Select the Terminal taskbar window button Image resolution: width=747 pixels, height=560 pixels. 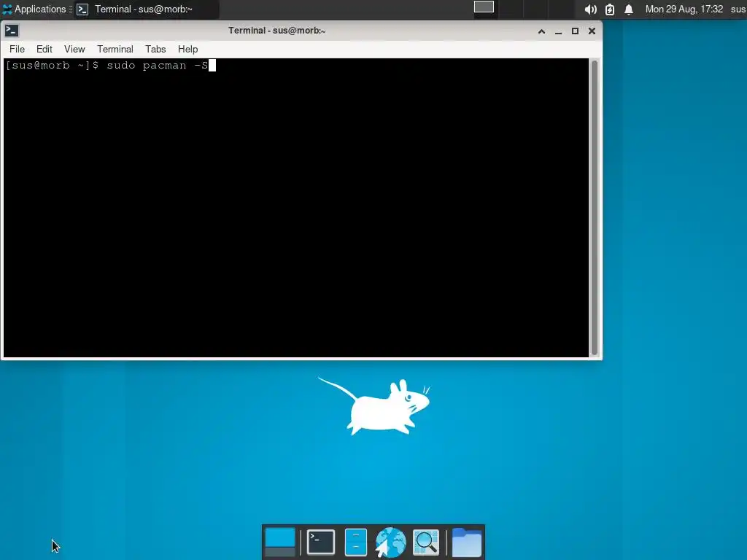pyautogui.click(x=147, y=9)
